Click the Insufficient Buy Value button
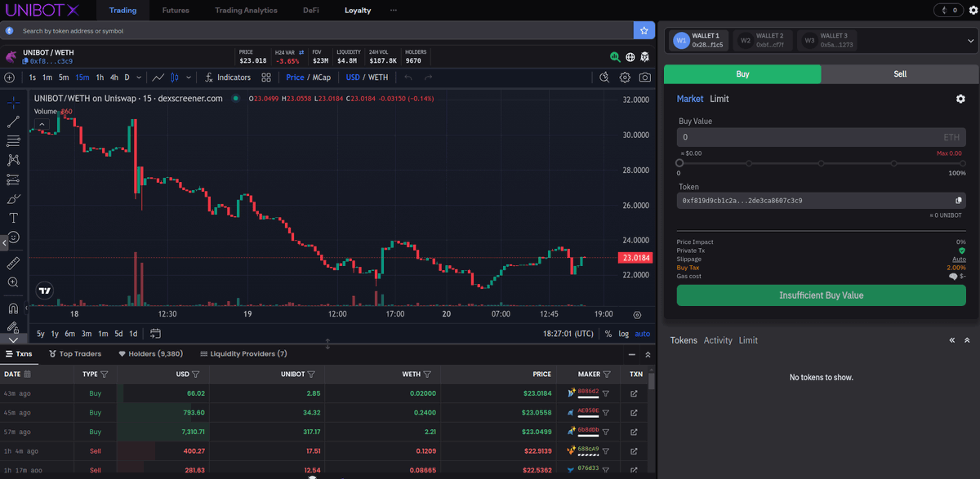The height and width of the screenshot is (479, 980). pyautogui.click(x=821, y=295)
